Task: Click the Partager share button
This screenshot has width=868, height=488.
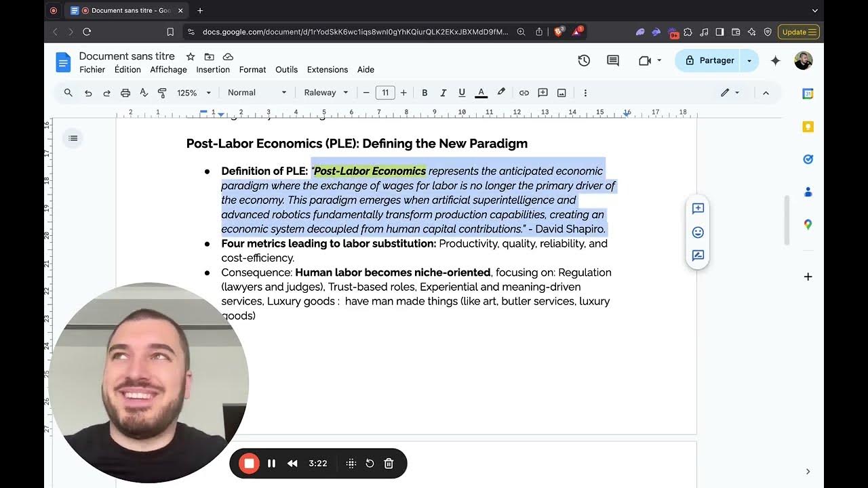Action: [707, 60]
